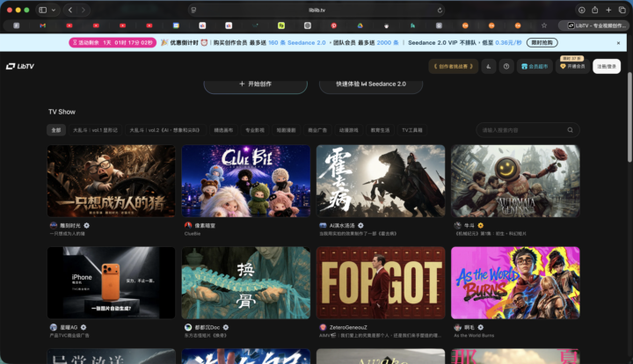Click the page reader icon in address bar
The height and width of the screenshot is (364, 633).
click(193, 10)
